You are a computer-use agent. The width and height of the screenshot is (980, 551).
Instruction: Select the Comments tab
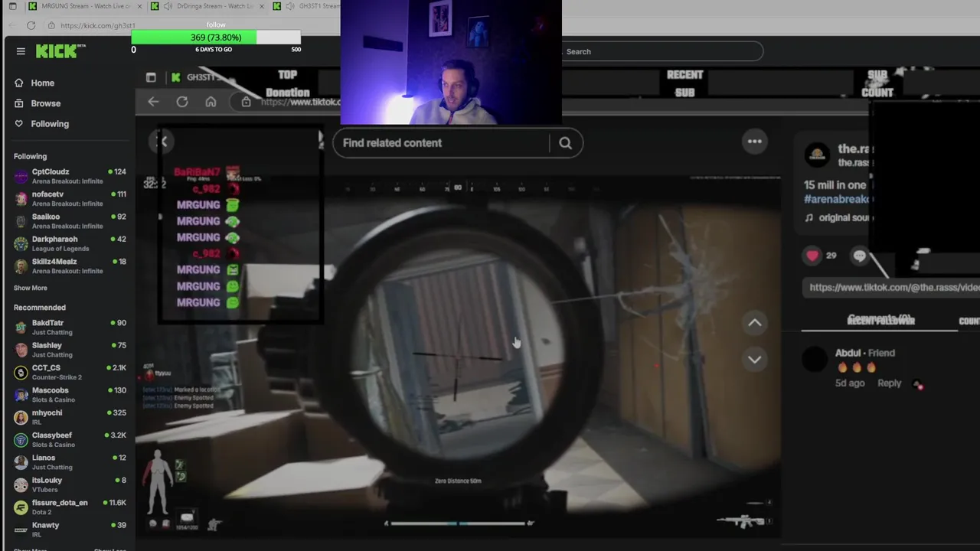tap(880, 320)
